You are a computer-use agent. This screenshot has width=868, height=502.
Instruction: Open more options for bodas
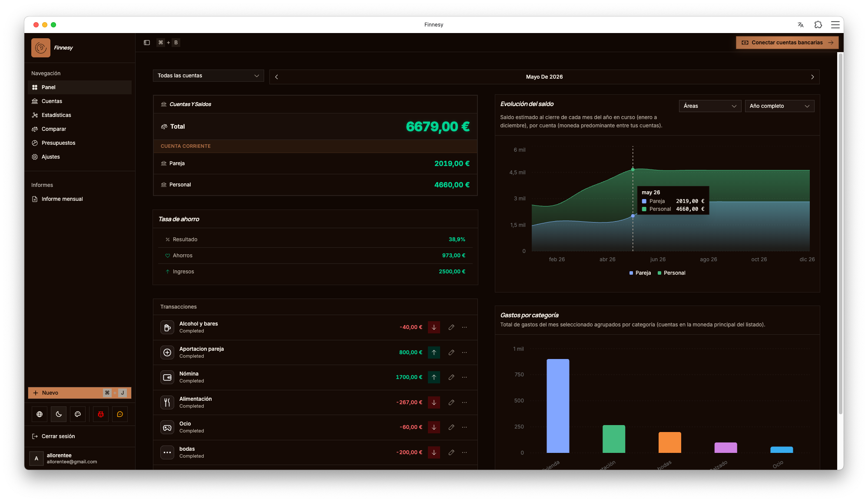tap(464, 452)
